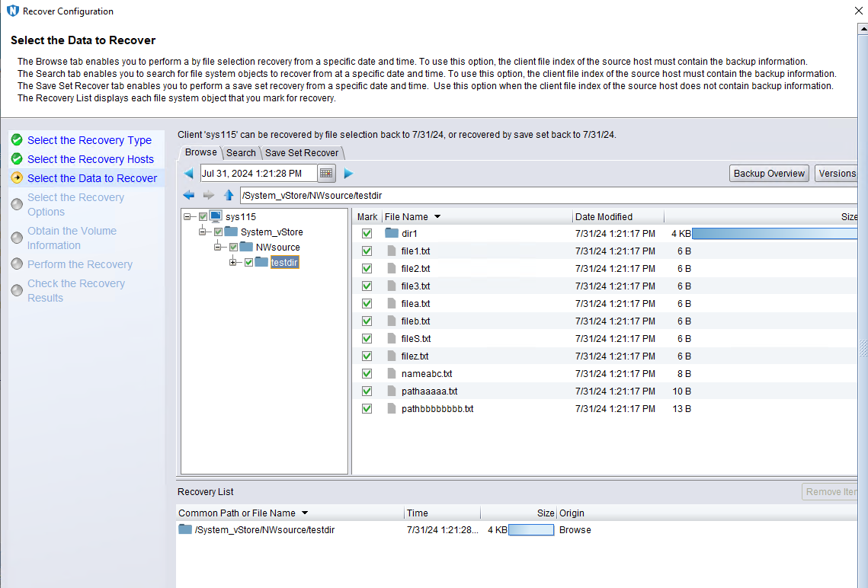This screenshot has width=868, height=588.
Task: Click the dir1 folder icon
Action: 392,233
